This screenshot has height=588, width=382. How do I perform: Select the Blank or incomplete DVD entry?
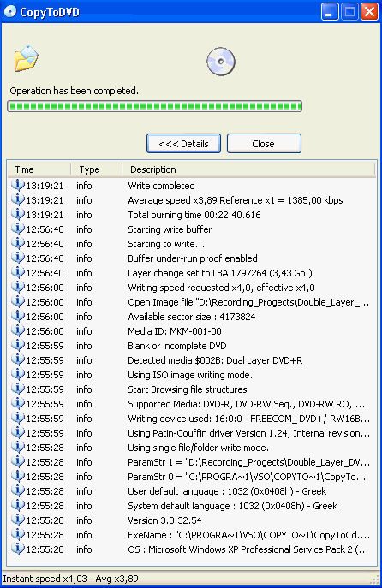click(x=191, y=346)
